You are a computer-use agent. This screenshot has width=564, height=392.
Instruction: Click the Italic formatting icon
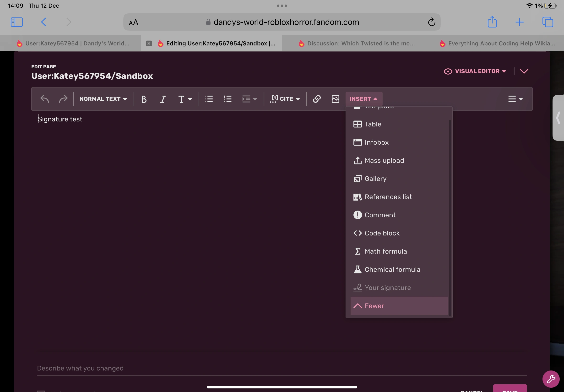tap(163, 99)
